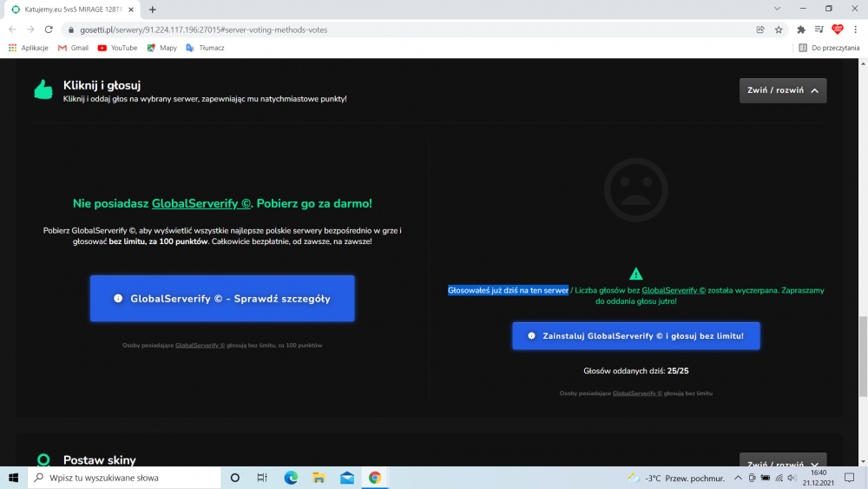Screen dimensions: 868x489
Task: Open the tab search dropdown arrow
Action: (x=777, y=9)
